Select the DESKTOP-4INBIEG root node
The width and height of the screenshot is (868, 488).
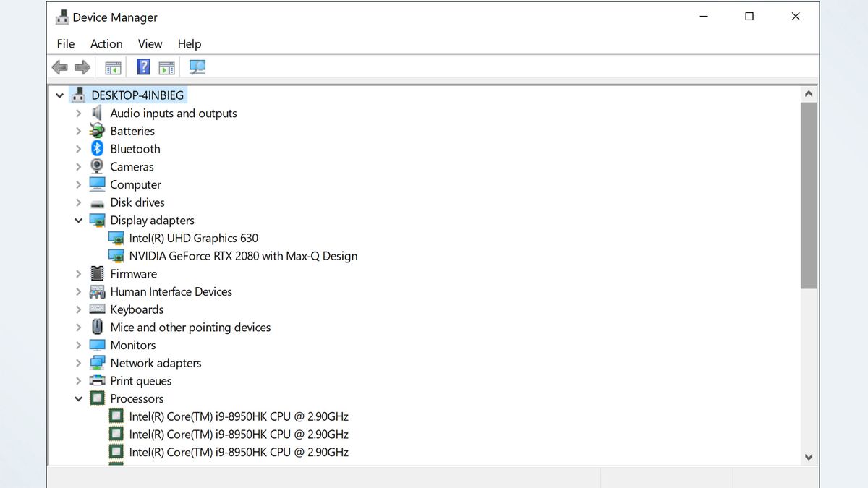tap(137, 95)
